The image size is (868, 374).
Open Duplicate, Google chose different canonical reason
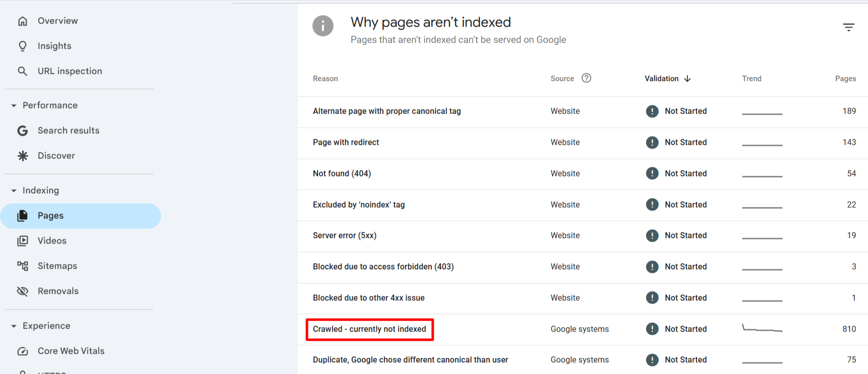click(x=411, y=360)
